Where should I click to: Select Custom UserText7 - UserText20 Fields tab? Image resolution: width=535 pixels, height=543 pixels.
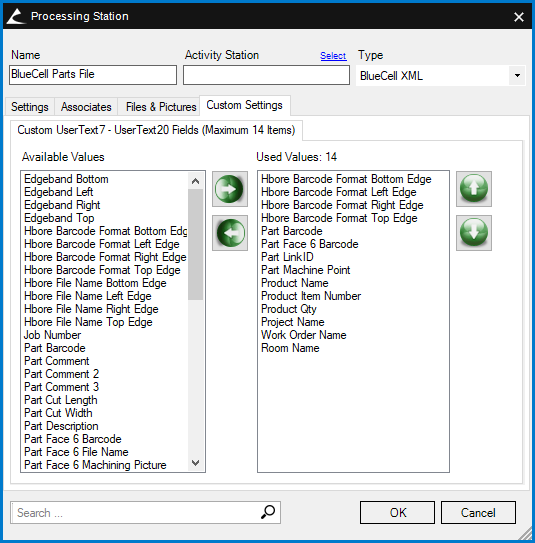pos(156,130)
